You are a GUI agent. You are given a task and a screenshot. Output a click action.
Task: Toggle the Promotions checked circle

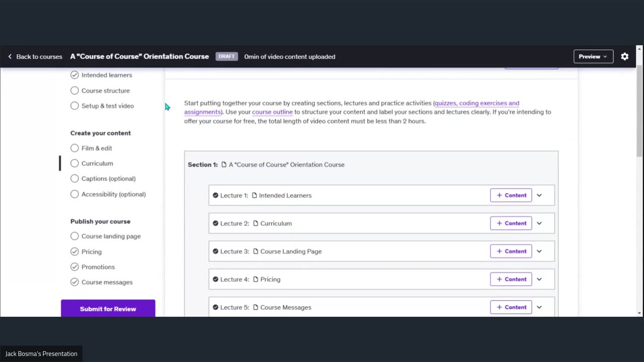[x=74, y=267]
